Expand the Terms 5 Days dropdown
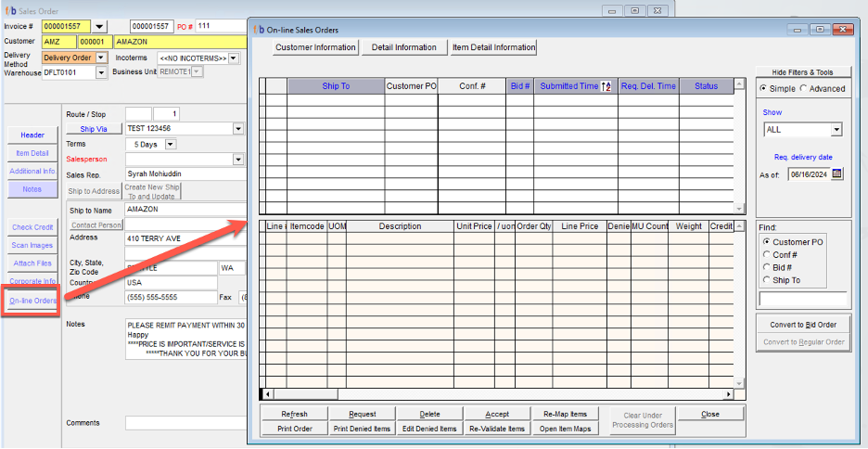The width and height of the screenshot is (868, 449). pos(170,145)
